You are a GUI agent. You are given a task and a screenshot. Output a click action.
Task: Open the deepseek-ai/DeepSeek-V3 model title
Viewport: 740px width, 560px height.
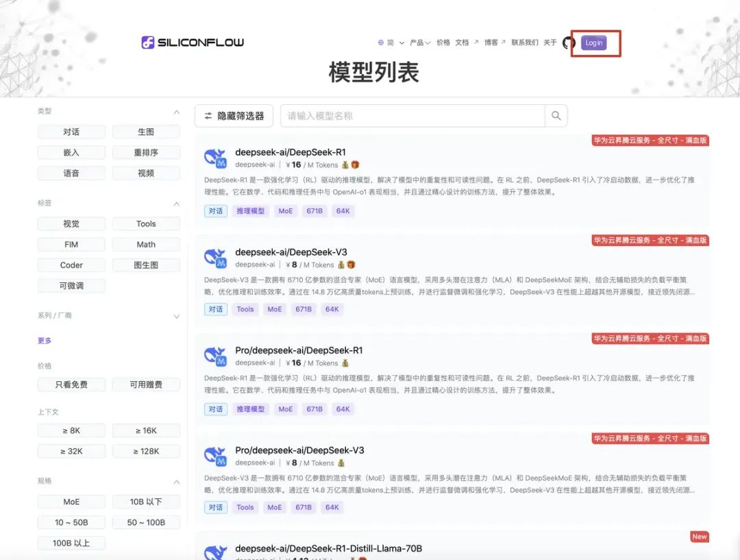click(291, 252)
